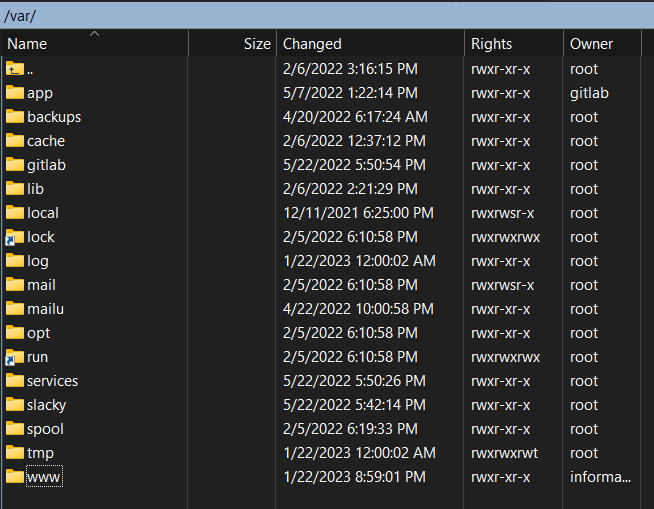Viewport: 654px width, 509px height.
Task: Click the www folder icon
Action: (14, 477)
